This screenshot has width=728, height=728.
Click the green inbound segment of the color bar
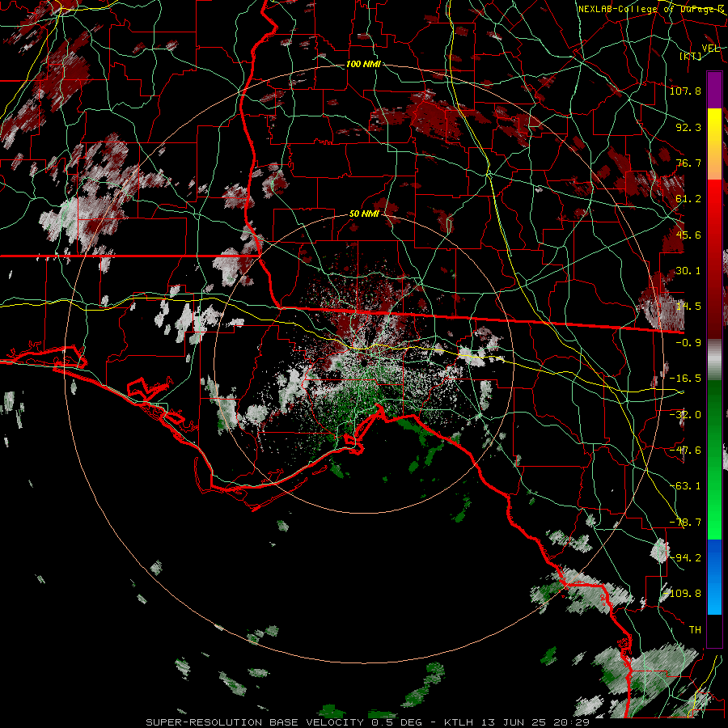click(x=714, y=459)
